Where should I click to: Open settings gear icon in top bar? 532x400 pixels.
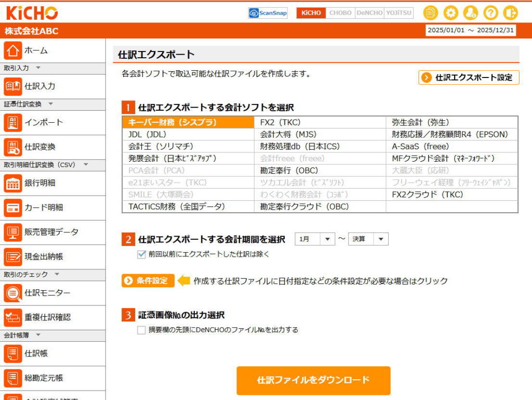point(450,13)
